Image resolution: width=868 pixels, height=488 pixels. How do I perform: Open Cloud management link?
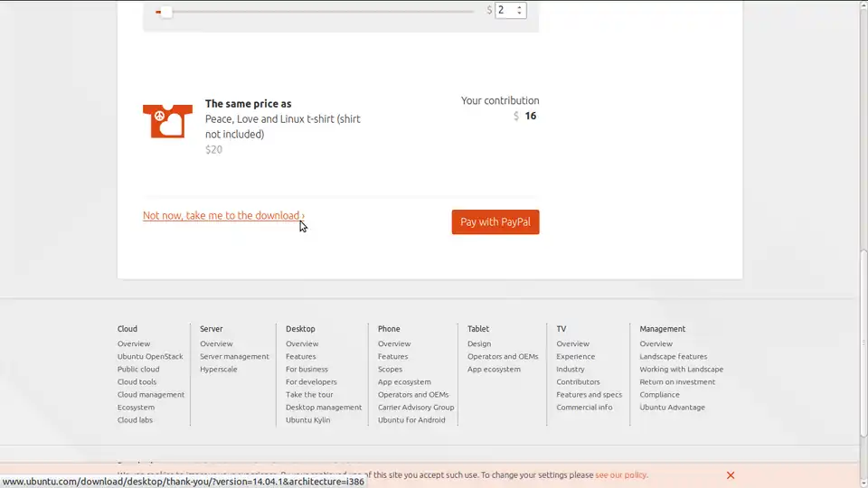[151, 395]
